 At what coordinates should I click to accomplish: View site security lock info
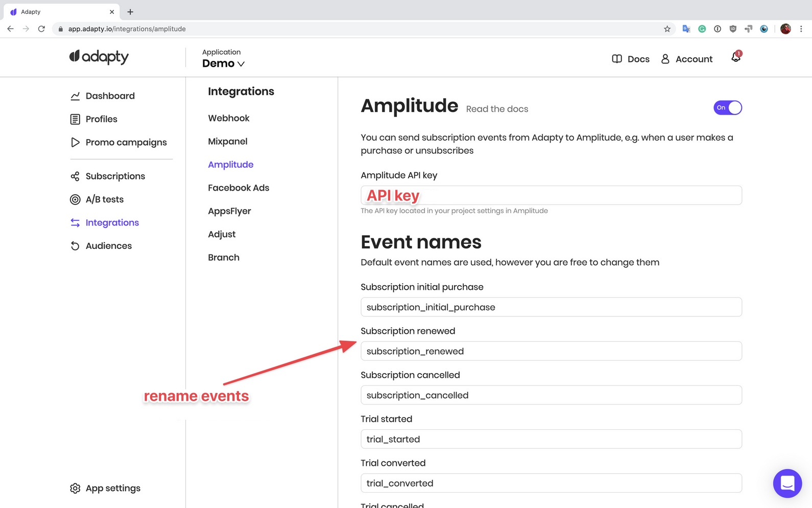click(x=61, y=29)
